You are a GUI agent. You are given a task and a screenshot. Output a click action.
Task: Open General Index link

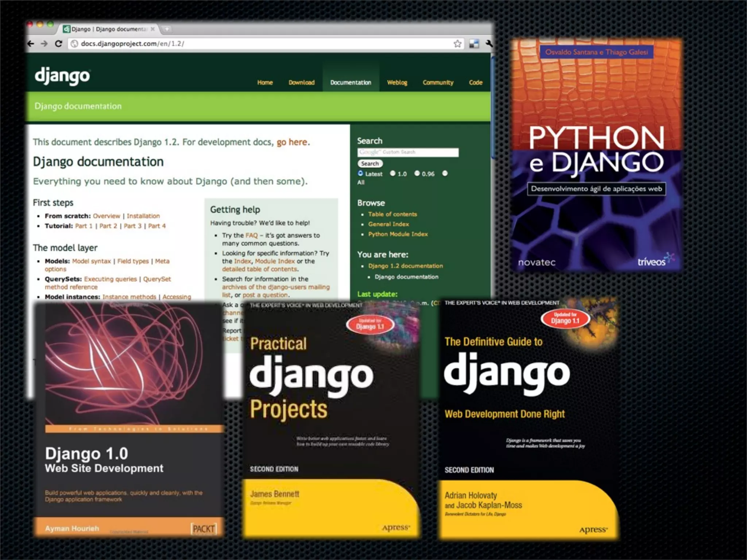tap(388, 224)
